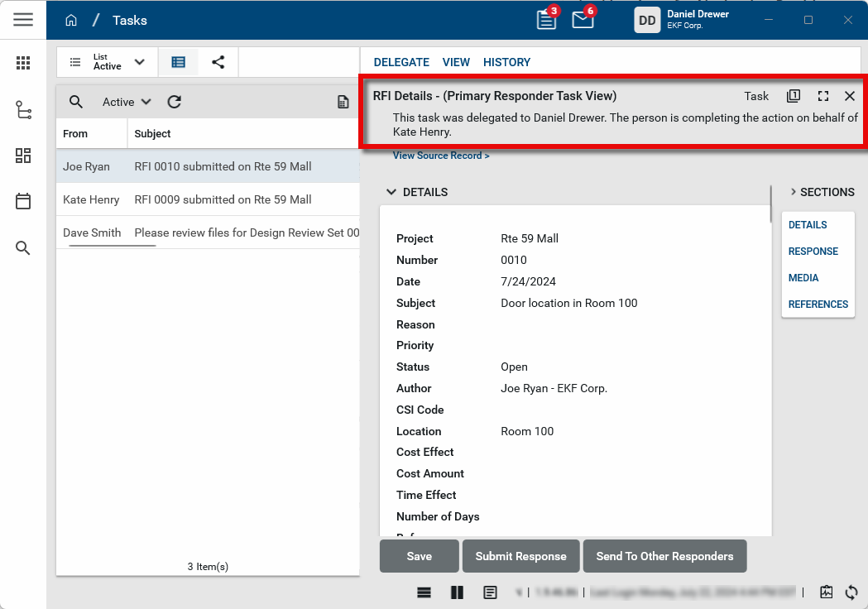
Task: Open the View Source Record link
Action: (x=441, y=156)
